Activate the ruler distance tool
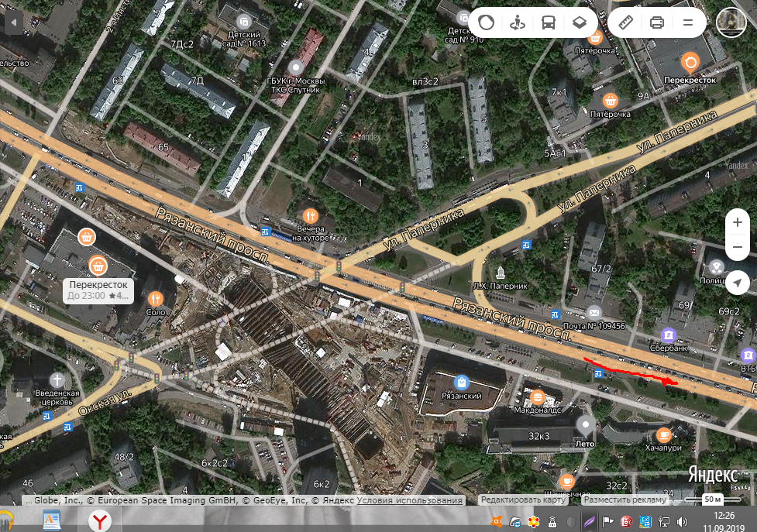Screen dimensions: 757x532 click(x=626, y=22)
